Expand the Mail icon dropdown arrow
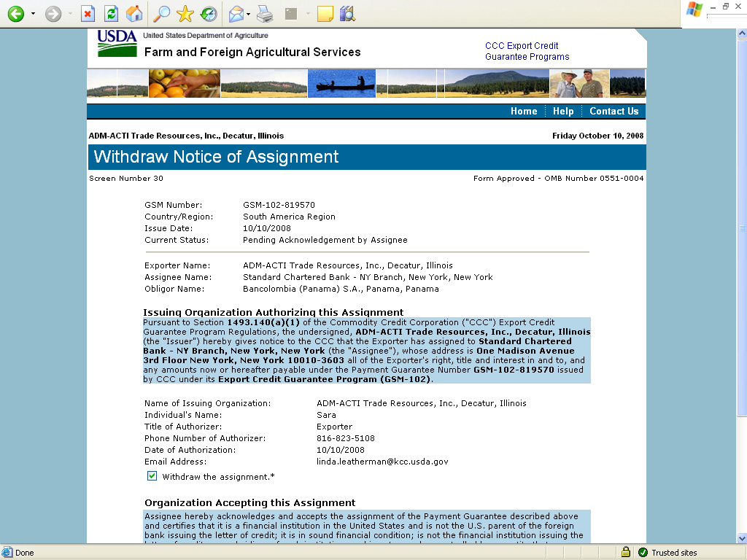The height and width of the screenshot is (560, 747). (249, 14)
